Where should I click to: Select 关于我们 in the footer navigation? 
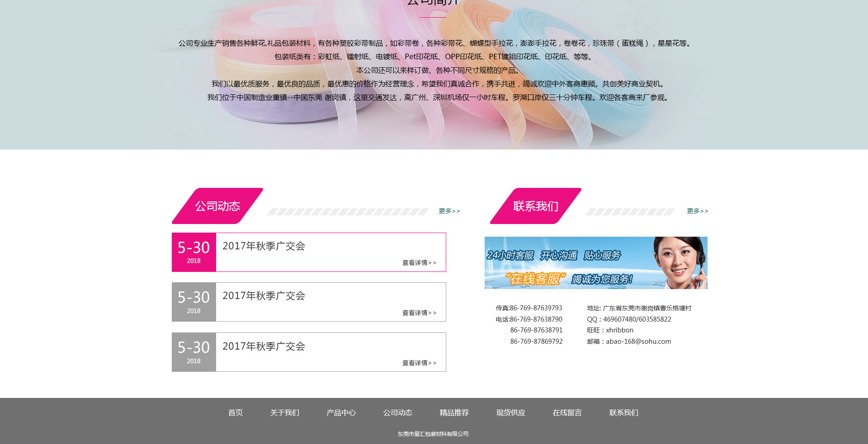pos(285,413)
